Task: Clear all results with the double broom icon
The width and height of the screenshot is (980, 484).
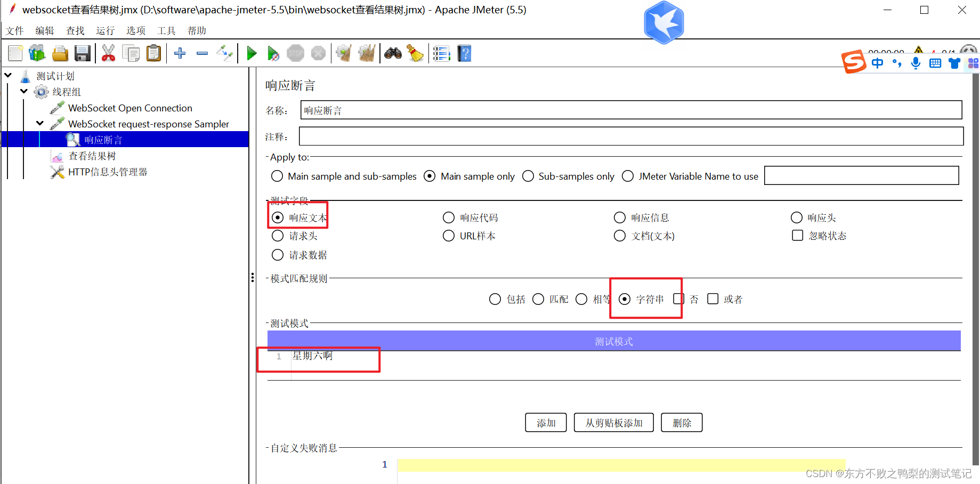Action: pyautogui.click(x=367, y=53)
